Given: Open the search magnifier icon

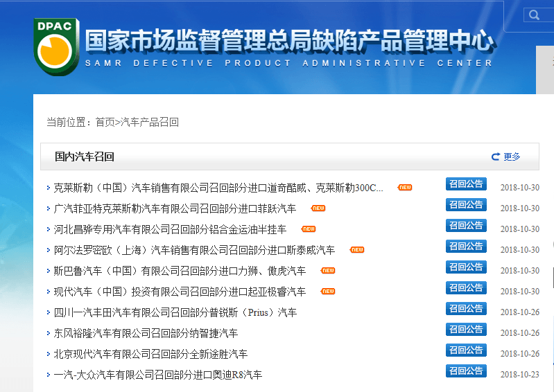Looking at the screenshot, I should click(x=534, y=15).
